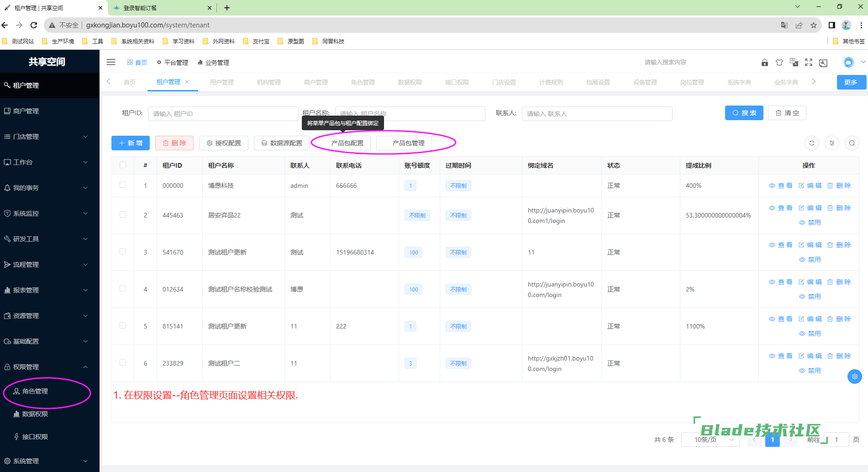Viewport: 868px width, 472px height.
Task: Click the language translate icon in header
Action: (x=794, y=63)
